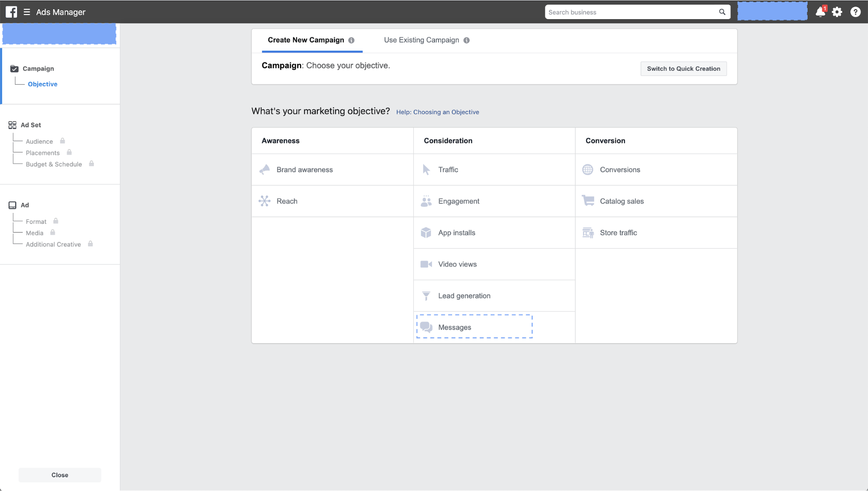
Task: Switch to Use Existing Campaign tab
Action: [421, 40]
